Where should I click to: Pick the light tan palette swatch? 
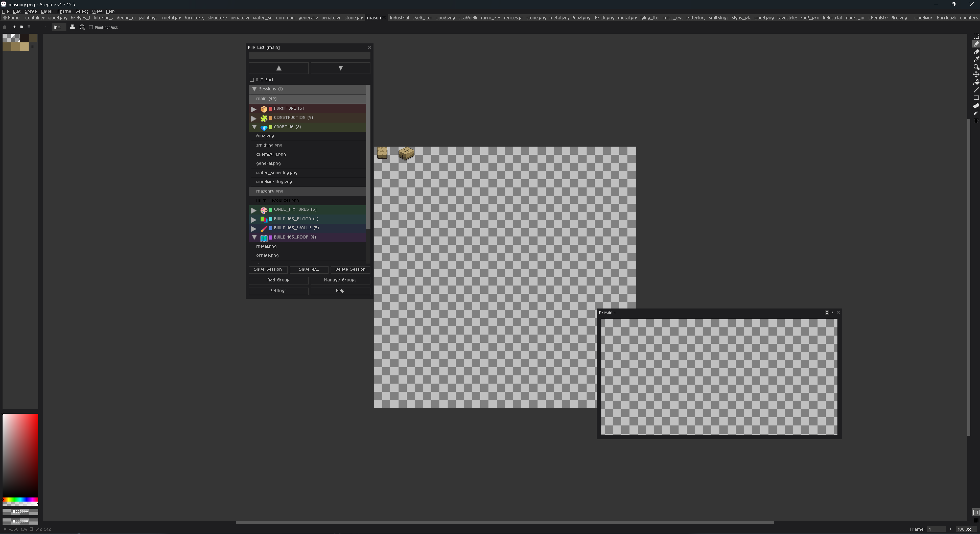tap(24, 47)
